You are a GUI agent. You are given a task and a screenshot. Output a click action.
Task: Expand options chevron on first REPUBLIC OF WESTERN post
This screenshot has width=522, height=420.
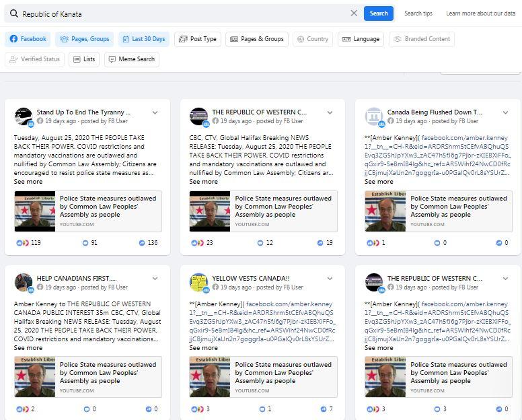(x=330, y=112)
